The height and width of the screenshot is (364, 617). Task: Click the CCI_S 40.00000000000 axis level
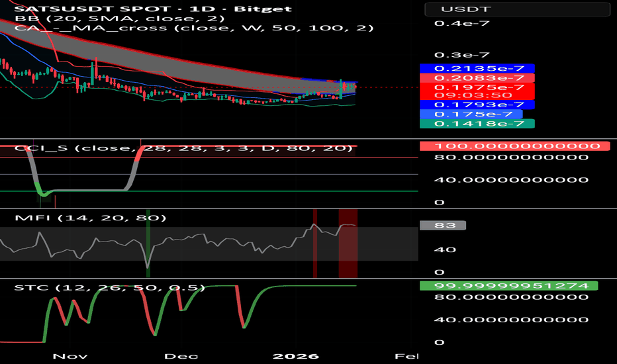pos(512,180)
